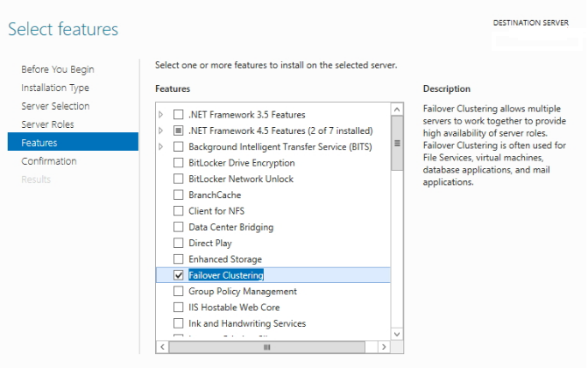Expand .NET Framework 4.5 Features tree arrow
Image resolution: width=588 pixels, height=368 pixels.
[x=161, y=131]
